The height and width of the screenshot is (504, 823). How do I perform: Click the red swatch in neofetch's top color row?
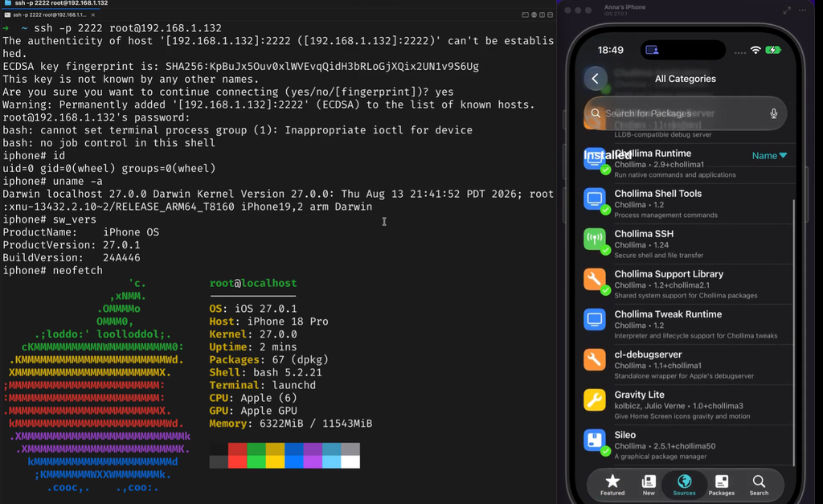pos(237,449)
